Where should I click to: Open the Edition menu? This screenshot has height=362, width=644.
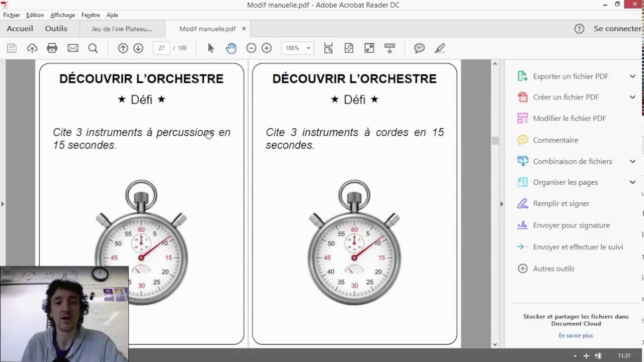[x=35, y=15]
